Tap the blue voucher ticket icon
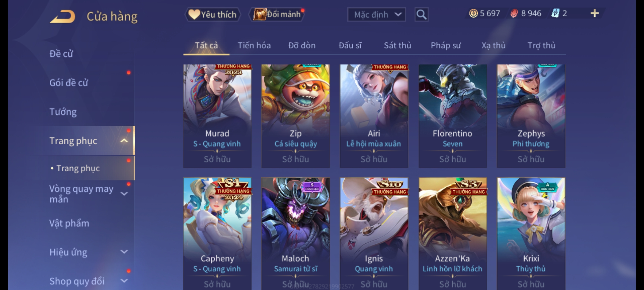The image size is (644, 290). pyautogui.click(x=555, y=13)
